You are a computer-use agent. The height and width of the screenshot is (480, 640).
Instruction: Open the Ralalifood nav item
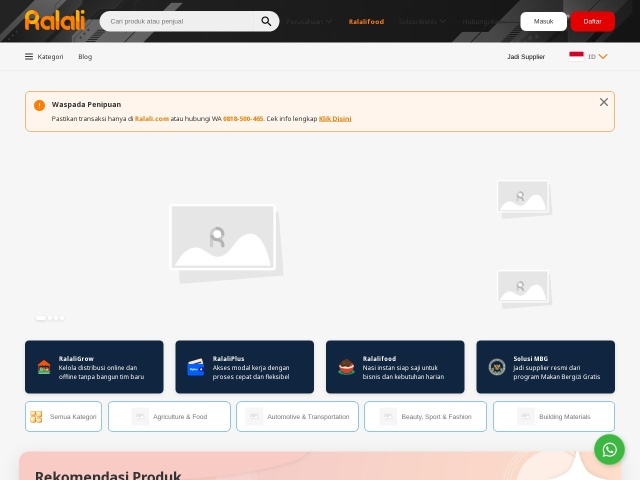(x=366, y=22)
